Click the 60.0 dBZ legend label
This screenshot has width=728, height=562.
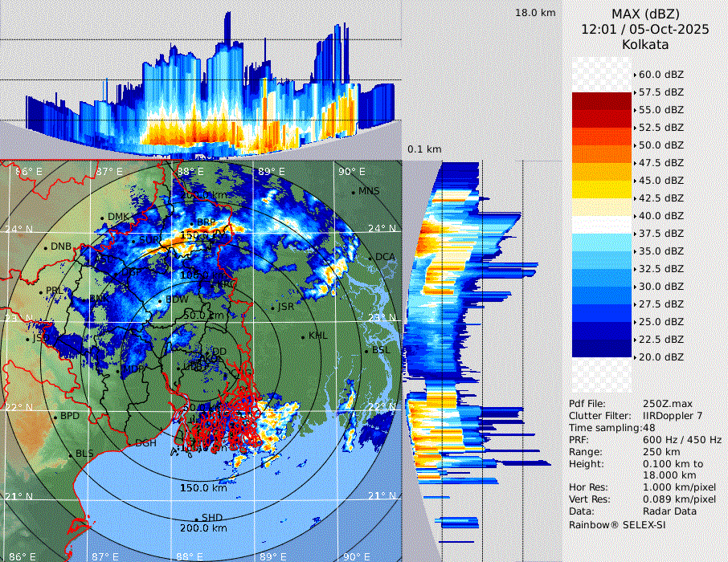pos(661,75)
